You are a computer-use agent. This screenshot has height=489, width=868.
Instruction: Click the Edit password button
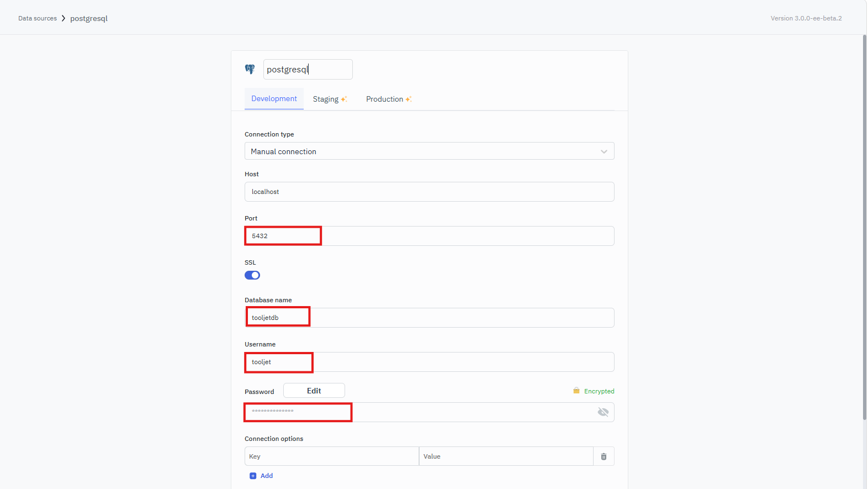point(314,391)
